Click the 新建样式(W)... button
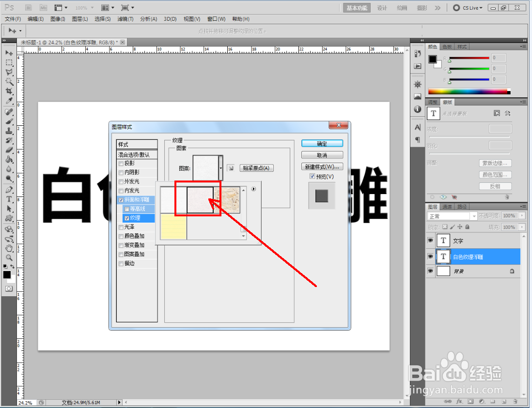Viewport: 532px width, 408px height. (322, 166)
